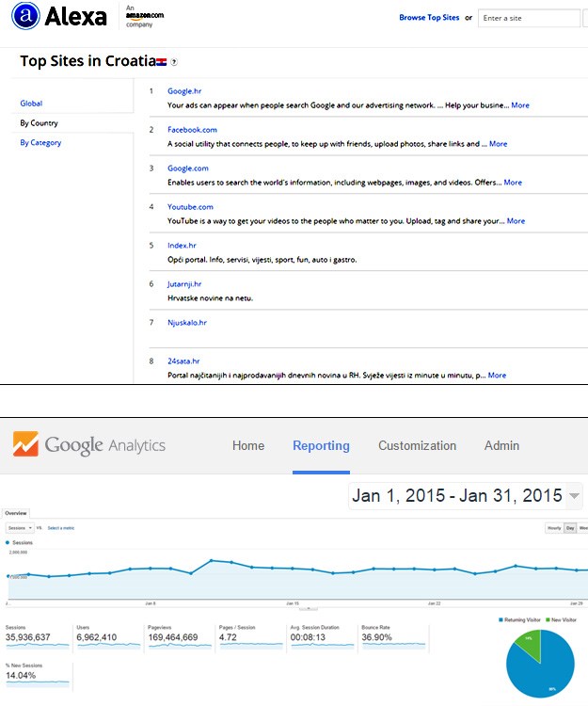
Task: Open help question mark beside Croatia title
Action: coord(174,62)
